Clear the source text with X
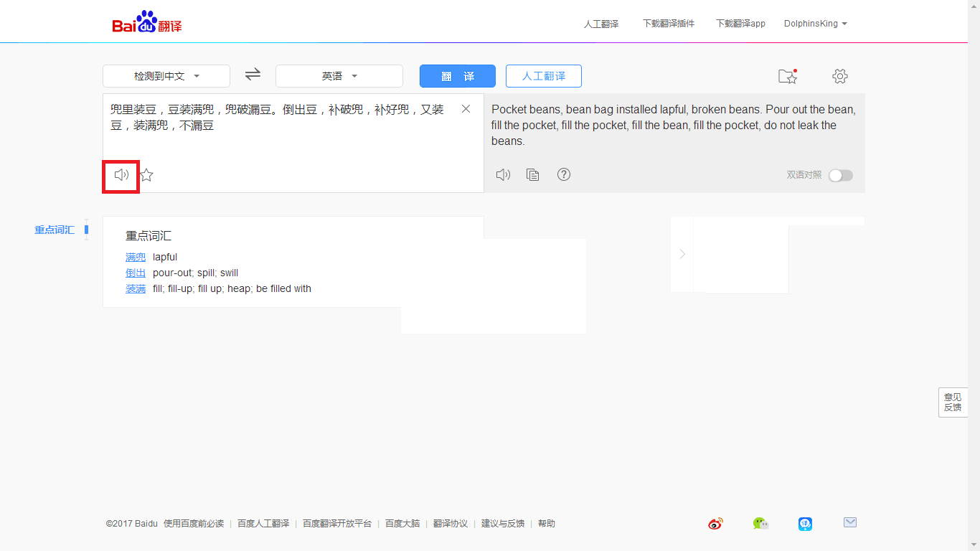Viewport: 980px width, 551px height. (x=466, y=109)
